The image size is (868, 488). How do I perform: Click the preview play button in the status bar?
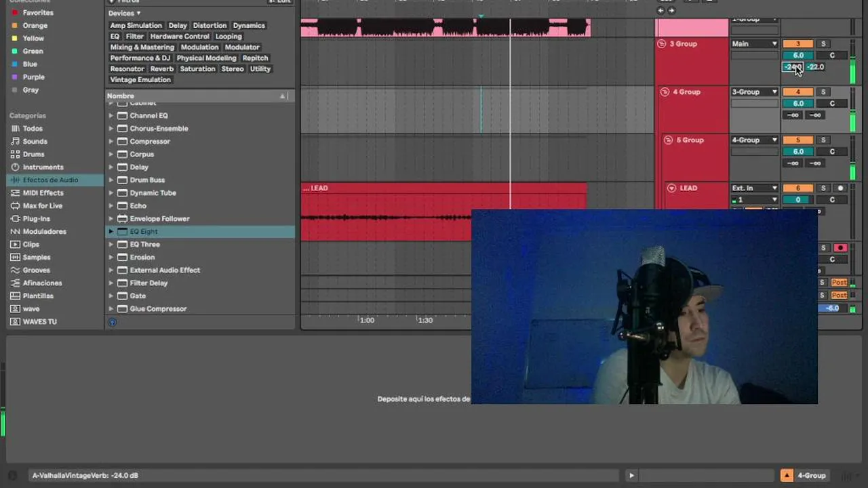(x=631, y=476)
